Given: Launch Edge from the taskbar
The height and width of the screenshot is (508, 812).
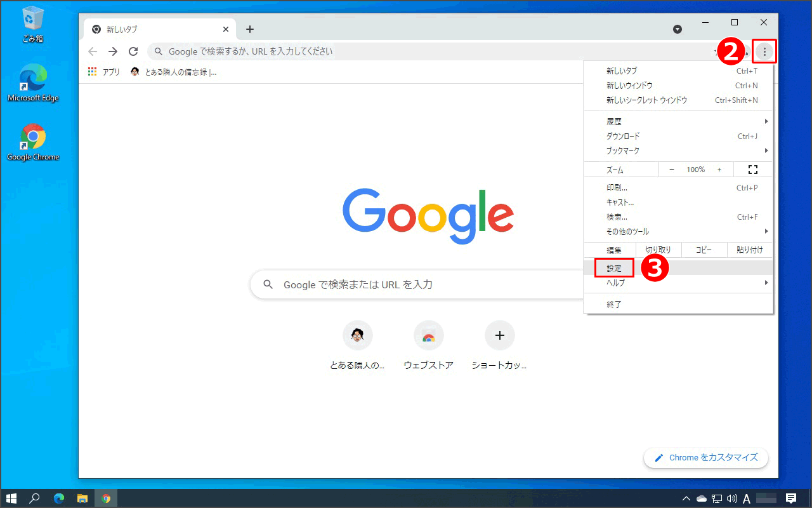Looking at the screenshot, I should pyautogui.click(x=58, y=498).
